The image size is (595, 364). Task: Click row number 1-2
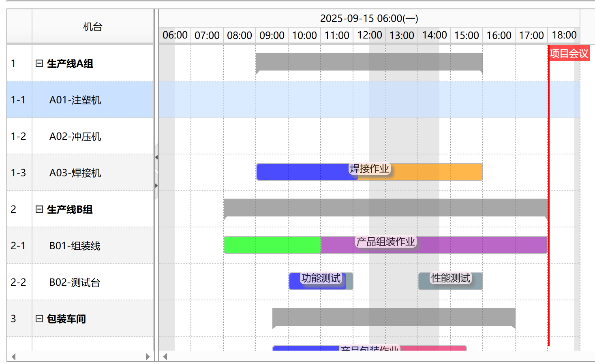(18, 136)
